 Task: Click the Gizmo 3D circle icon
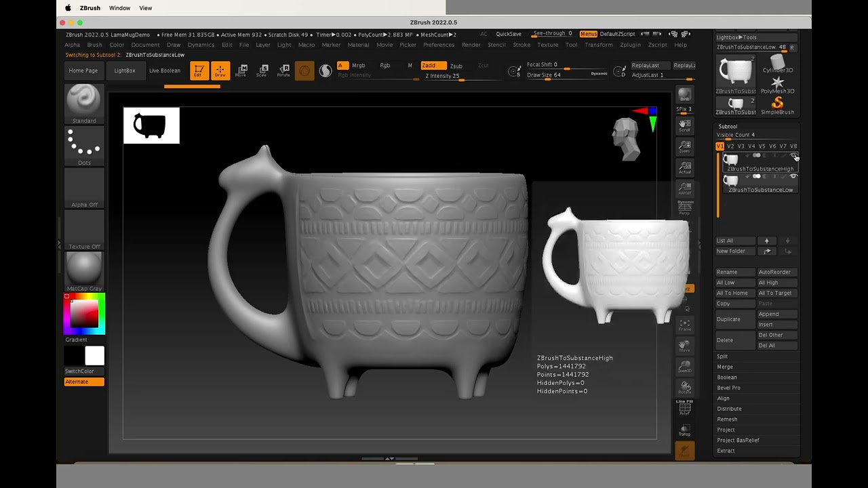coord(304,70)
